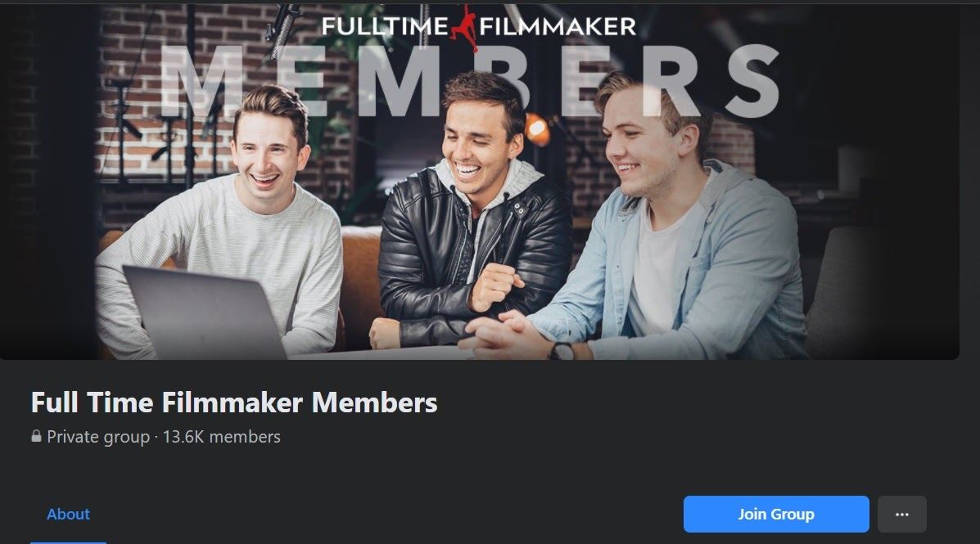Click the Join Group button
Screen dimensions: 980x544
[775, 514]
